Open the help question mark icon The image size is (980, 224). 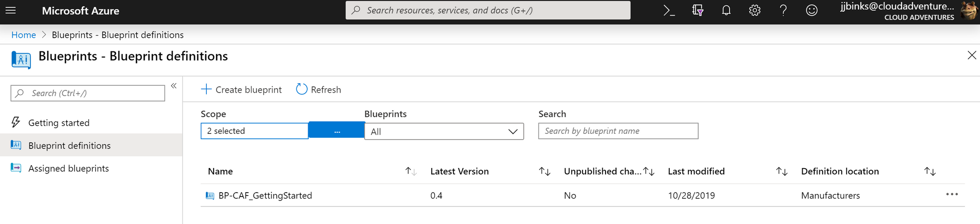click(x=783, y=10)
